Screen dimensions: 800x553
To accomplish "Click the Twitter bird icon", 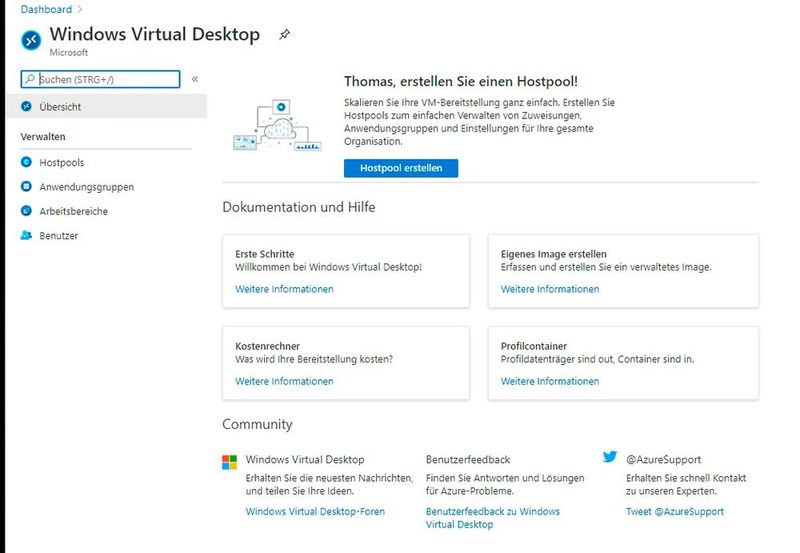I will tap(610, 457).
